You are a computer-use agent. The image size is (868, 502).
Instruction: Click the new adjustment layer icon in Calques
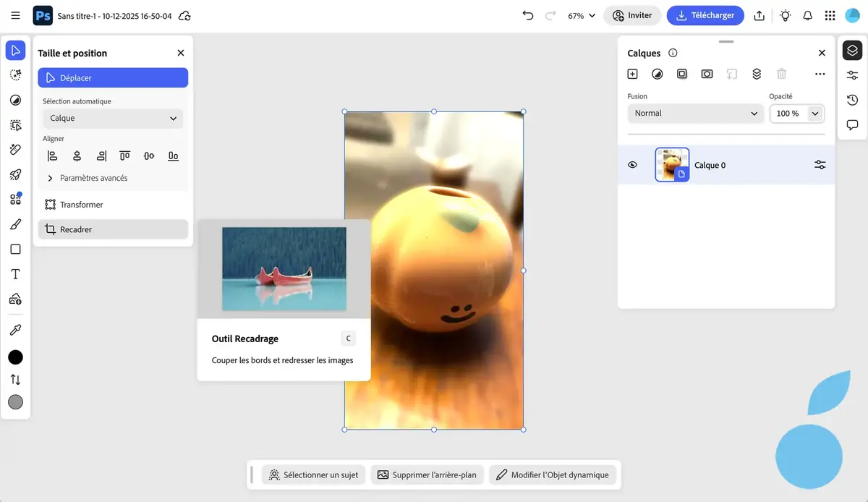point(657,73)
